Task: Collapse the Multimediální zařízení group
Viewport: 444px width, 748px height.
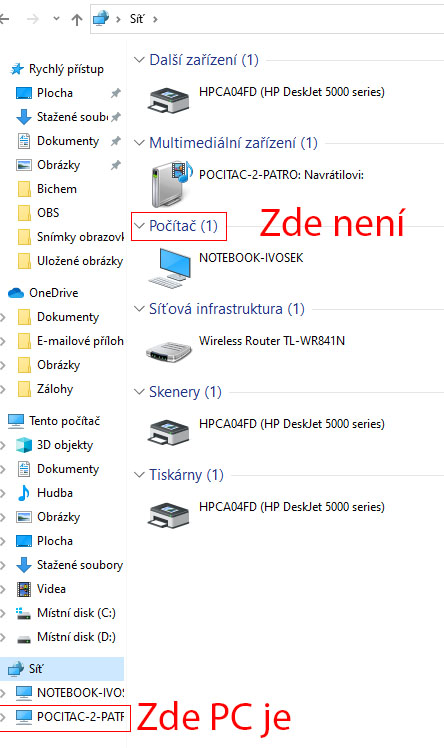Action: (139, 143)
